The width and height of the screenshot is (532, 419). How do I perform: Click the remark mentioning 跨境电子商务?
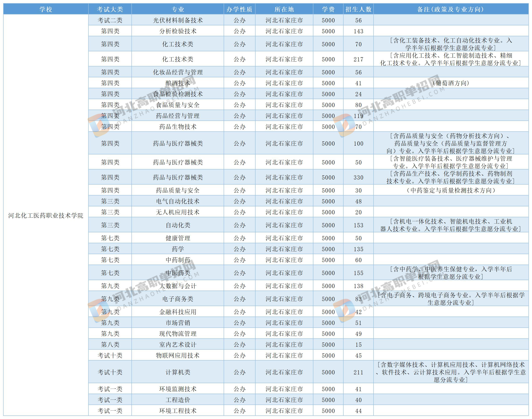[x=451, y=299]
